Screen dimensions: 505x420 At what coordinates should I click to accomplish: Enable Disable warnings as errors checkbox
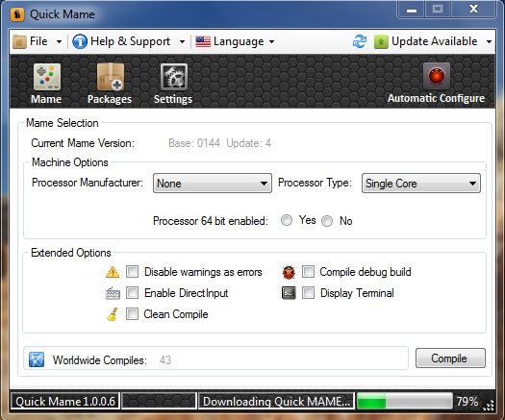132,272
